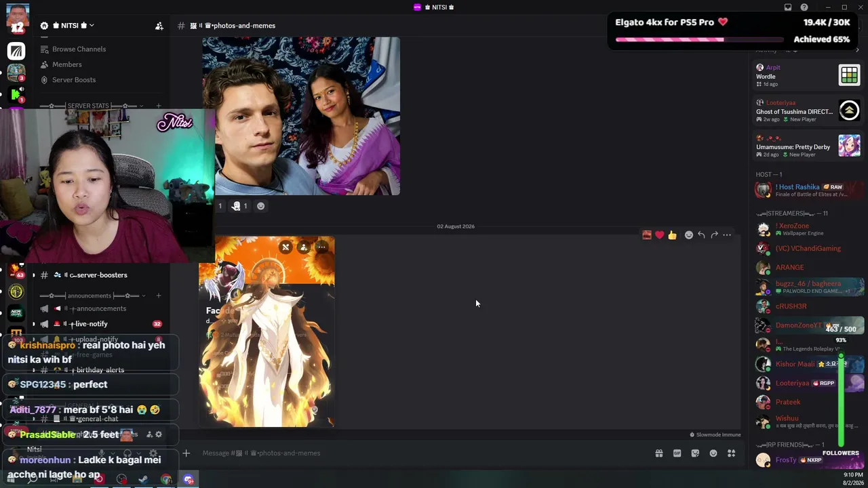Add a reaction from the message hover toolbar

coord(688,235)
